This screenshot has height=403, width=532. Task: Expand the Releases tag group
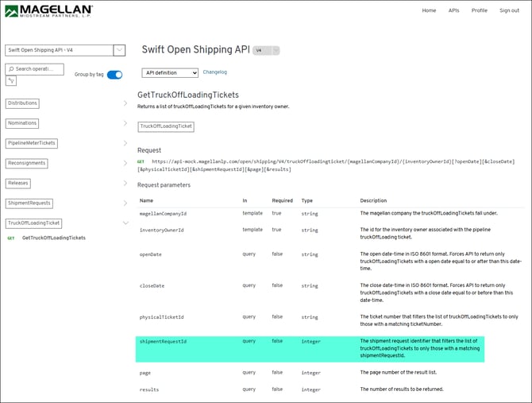tap(125, 184)
